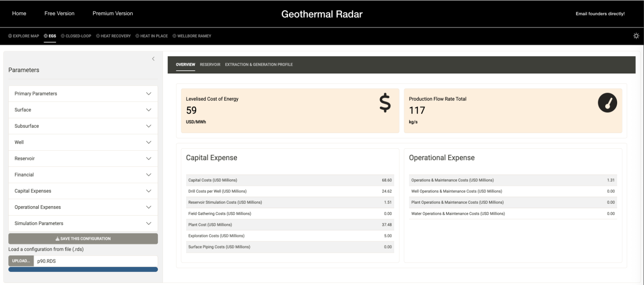Screen dimensions: 644x285
Task: Open Extraction & Generation Profile tab
Action: point(259,64)
